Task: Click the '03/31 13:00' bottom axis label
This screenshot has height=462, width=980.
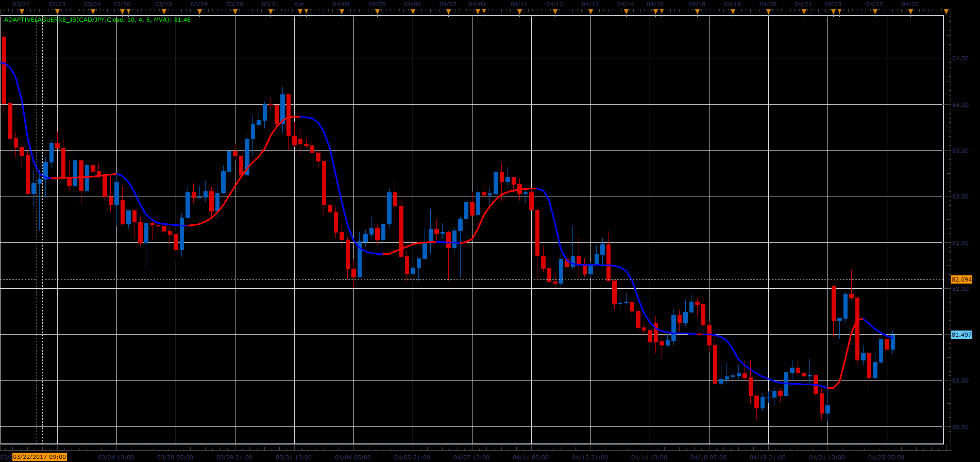Action: pyautogui.click(x=294, y=457)
